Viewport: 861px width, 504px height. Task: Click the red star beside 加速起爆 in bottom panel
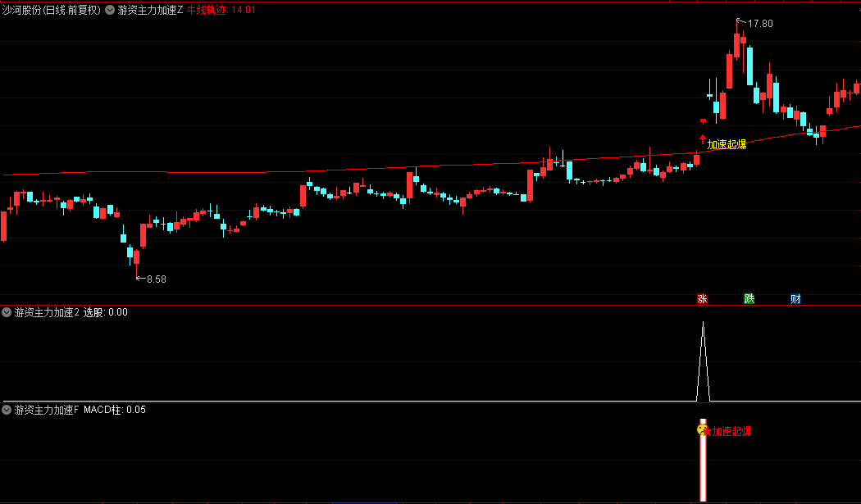(x=708, y=432)
